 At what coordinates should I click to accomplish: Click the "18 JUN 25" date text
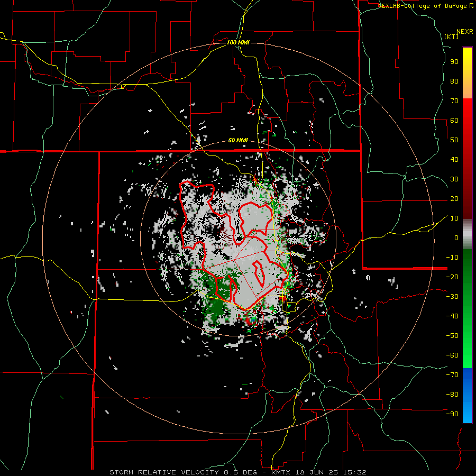point(318,472)
